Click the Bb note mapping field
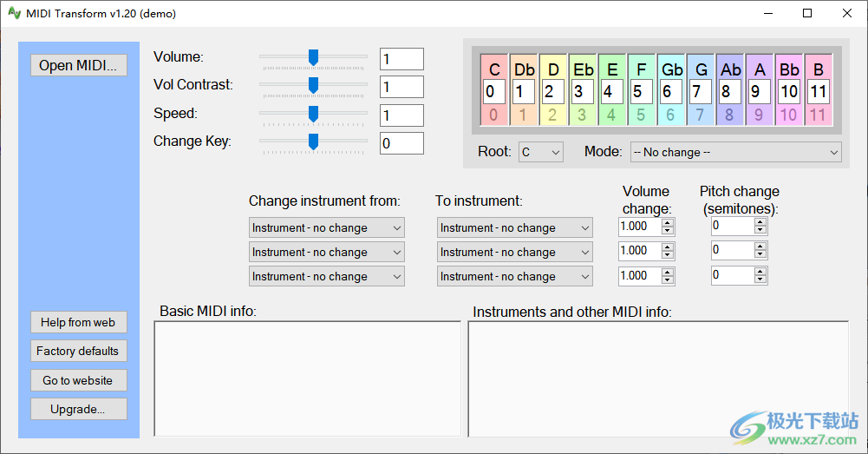 click(789, 91)
